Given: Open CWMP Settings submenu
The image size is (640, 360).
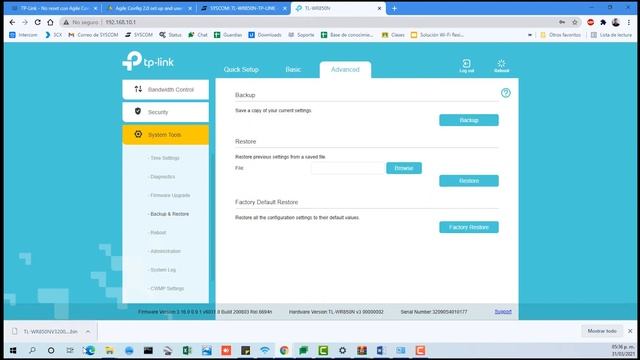Looking at the screenshot, I should [x=167, y=289].
